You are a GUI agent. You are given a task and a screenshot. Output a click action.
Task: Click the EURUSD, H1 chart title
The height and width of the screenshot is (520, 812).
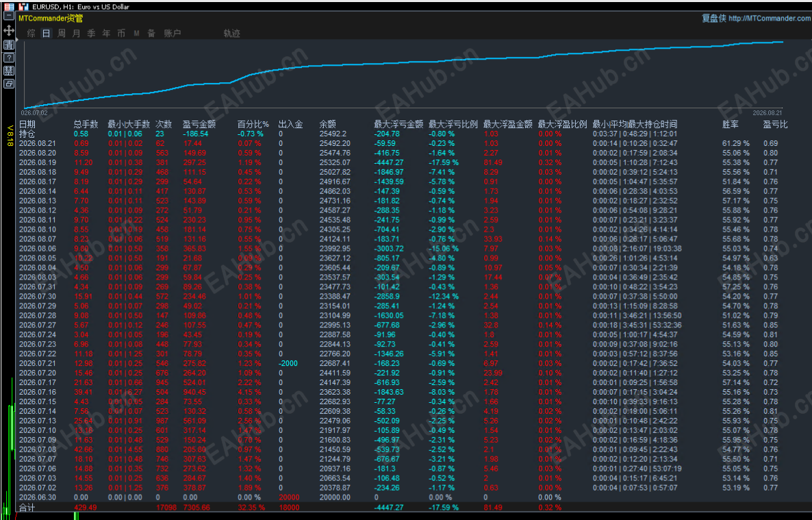(80, 7)
